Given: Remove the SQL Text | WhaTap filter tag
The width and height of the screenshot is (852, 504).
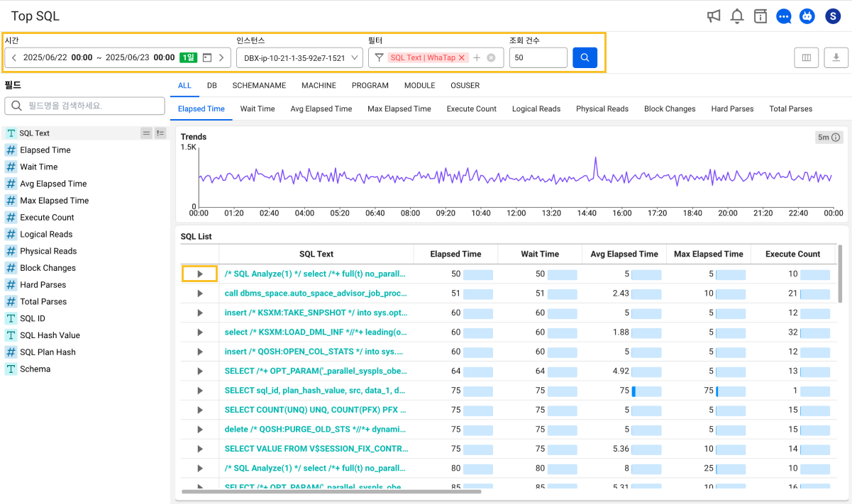Looking at the screenshot, I should coord(462,57).
